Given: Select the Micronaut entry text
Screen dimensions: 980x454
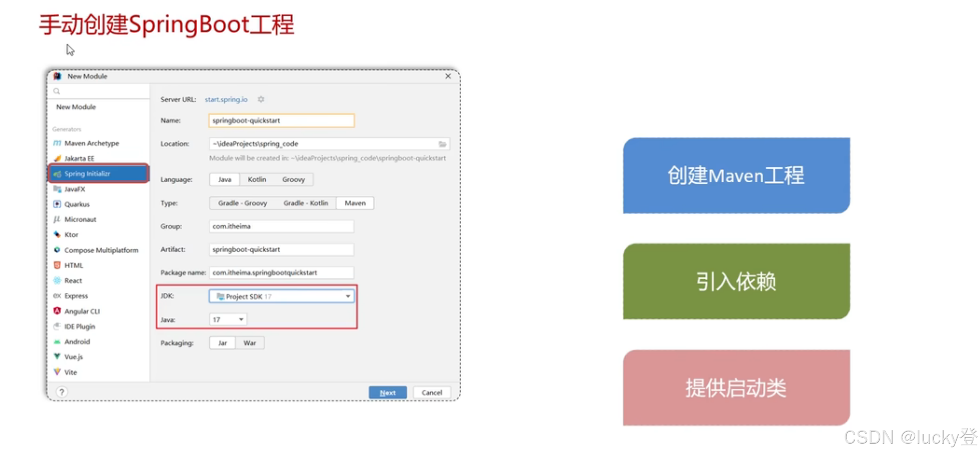Looking at the screenshot, I should [80, 220].
